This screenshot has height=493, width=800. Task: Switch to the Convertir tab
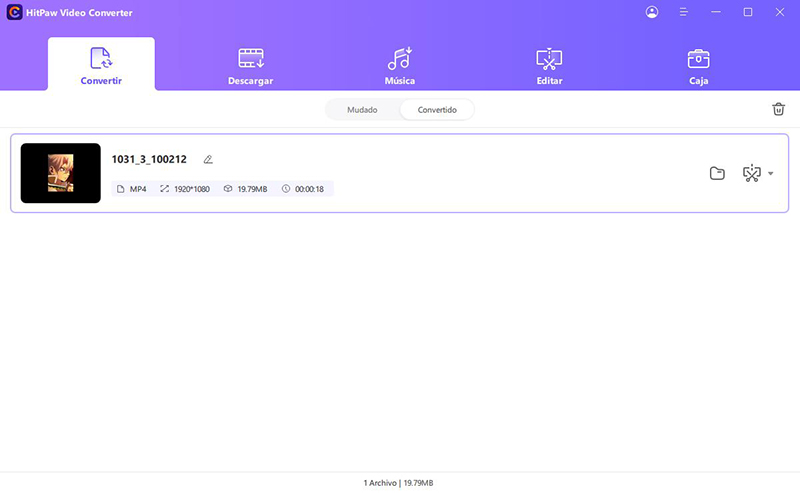pyautogui.click(x=101, y=65)
